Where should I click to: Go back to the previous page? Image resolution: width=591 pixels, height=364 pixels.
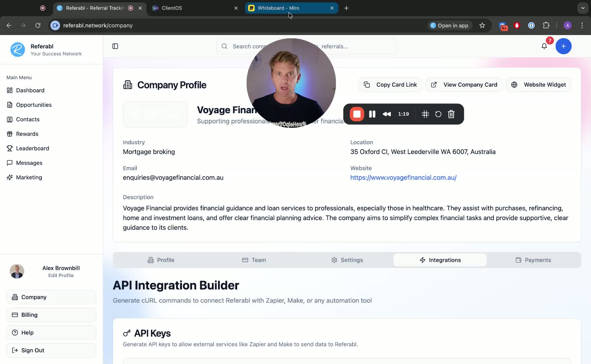[9, 25]
